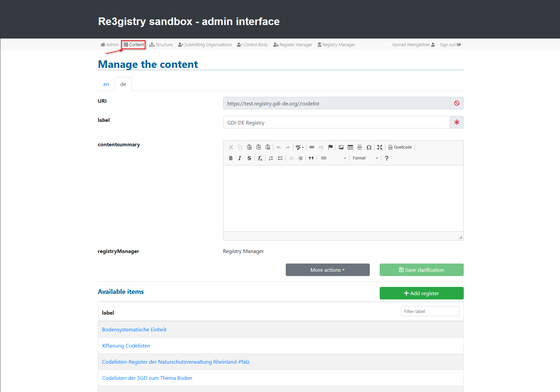The height and width of the screenshot is (392, 560).
Task: Open the XPlanung Codelisten link
Action: click(126, 346)
